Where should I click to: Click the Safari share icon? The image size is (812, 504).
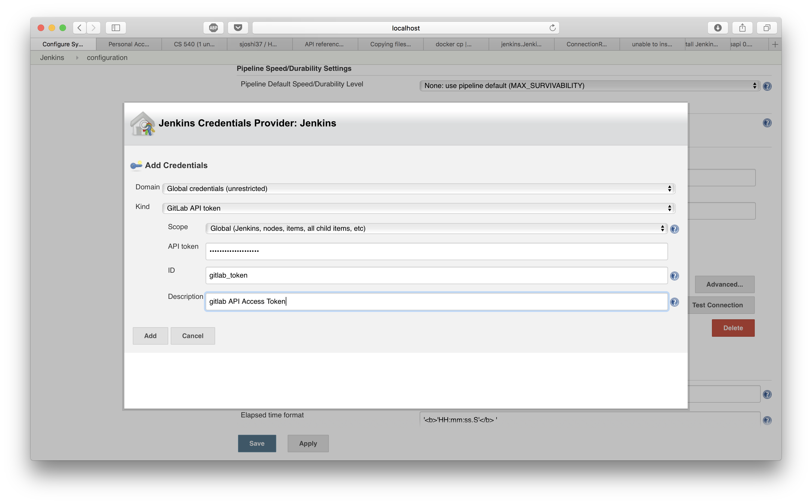742,28
